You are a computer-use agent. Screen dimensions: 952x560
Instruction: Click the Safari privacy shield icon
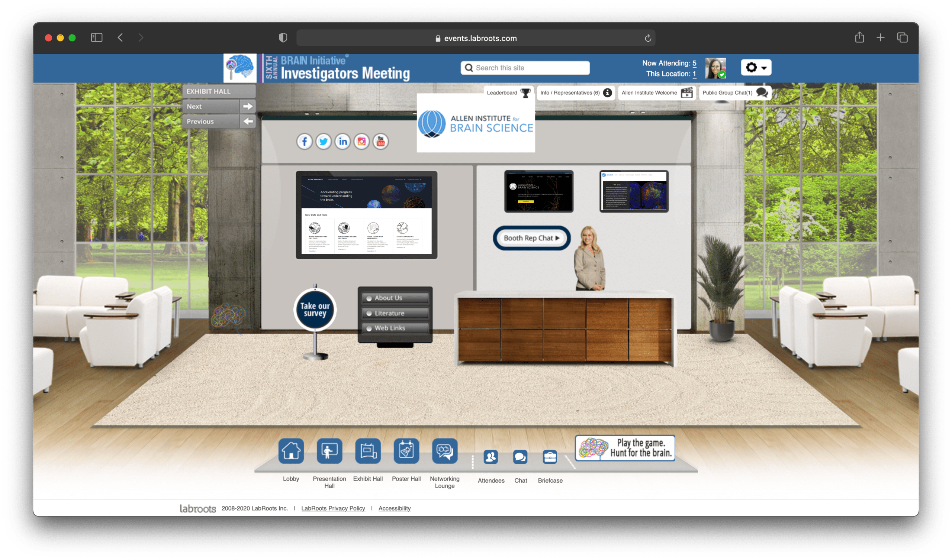coord(283,38)
